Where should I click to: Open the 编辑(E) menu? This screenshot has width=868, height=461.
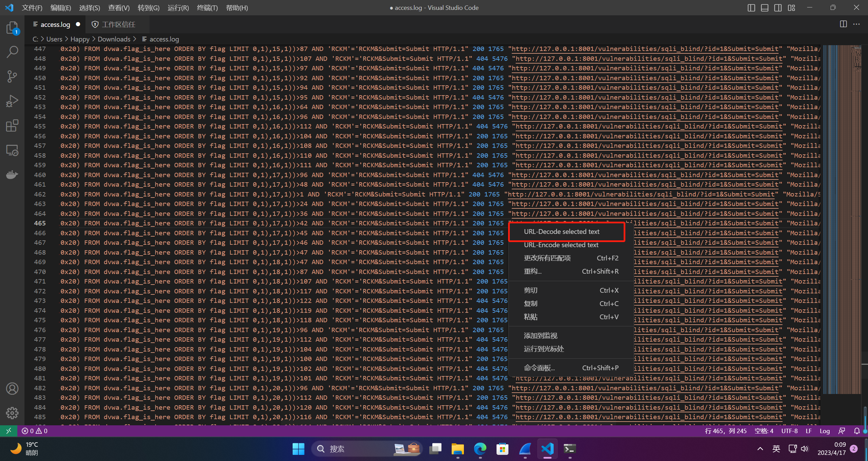tap(61, 8)
